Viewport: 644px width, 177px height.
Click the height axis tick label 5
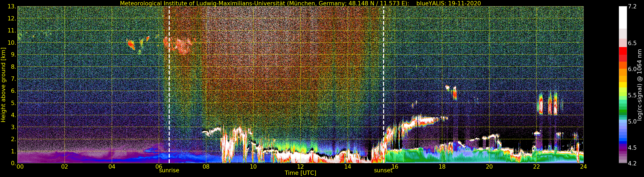tap(14, 103)
